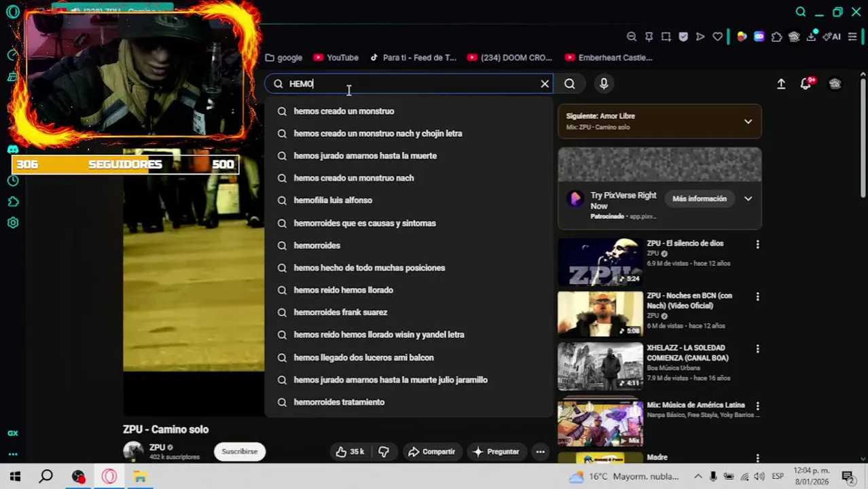Screen dimensions: 868x489
Task: Open the AI assistant button
Action: coord(831,37)
